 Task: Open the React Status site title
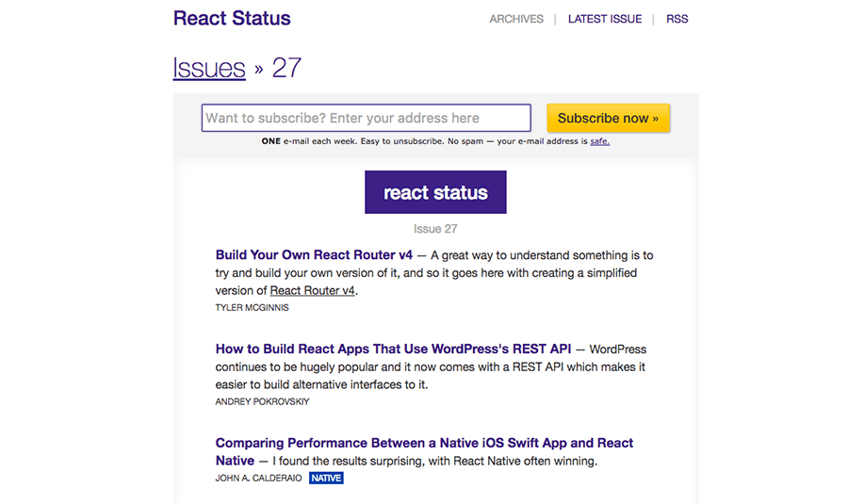(x=232, y=19)
